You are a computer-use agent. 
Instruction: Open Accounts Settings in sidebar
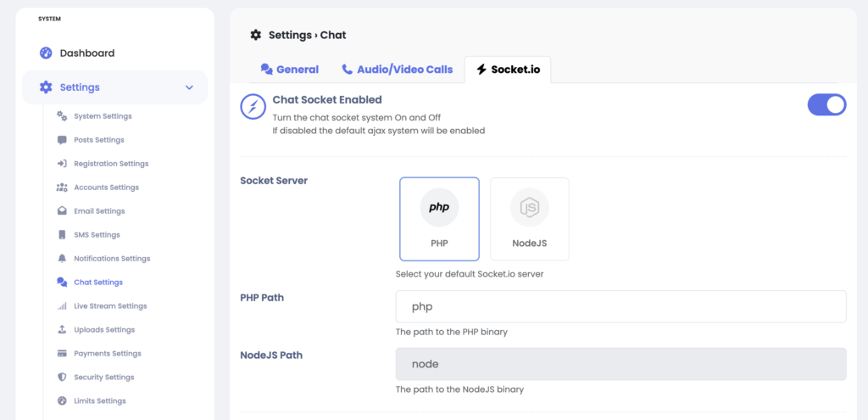coord(106,188)
